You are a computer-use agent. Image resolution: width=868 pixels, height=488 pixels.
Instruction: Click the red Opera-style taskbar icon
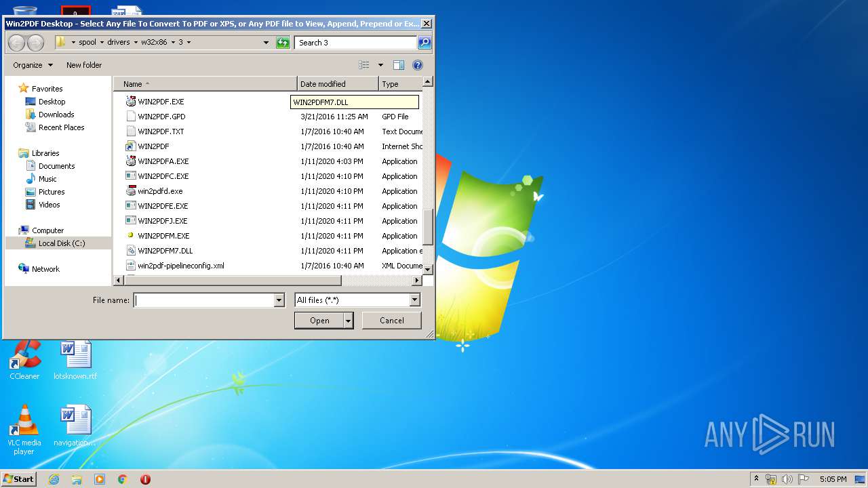coord(145,479)
